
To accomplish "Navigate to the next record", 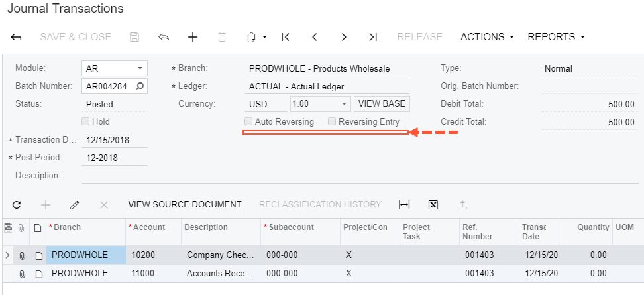I will (x=344, y=37).
